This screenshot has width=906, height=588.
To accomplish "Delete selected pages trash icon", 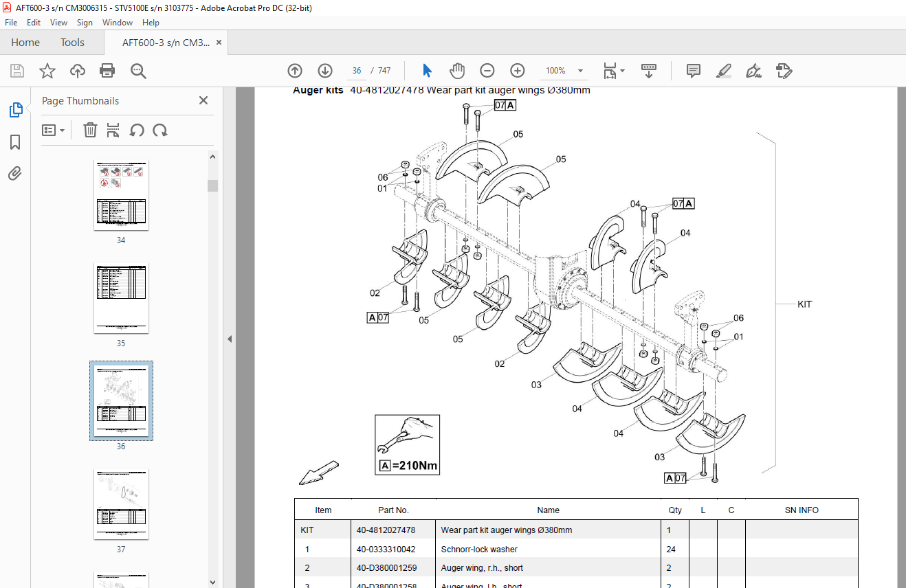I will pyautogui.click(x=90, y=130).
